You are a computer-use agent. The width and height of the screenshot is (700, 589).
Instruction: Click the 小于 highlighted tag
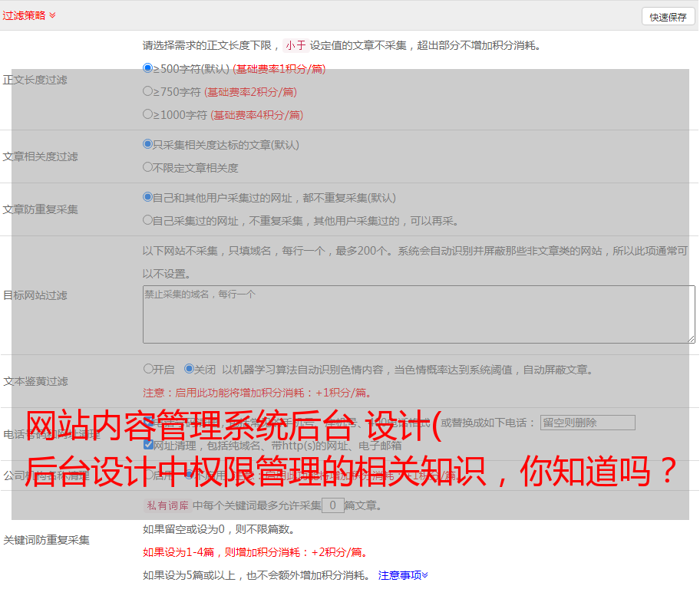tap(295, 45)
